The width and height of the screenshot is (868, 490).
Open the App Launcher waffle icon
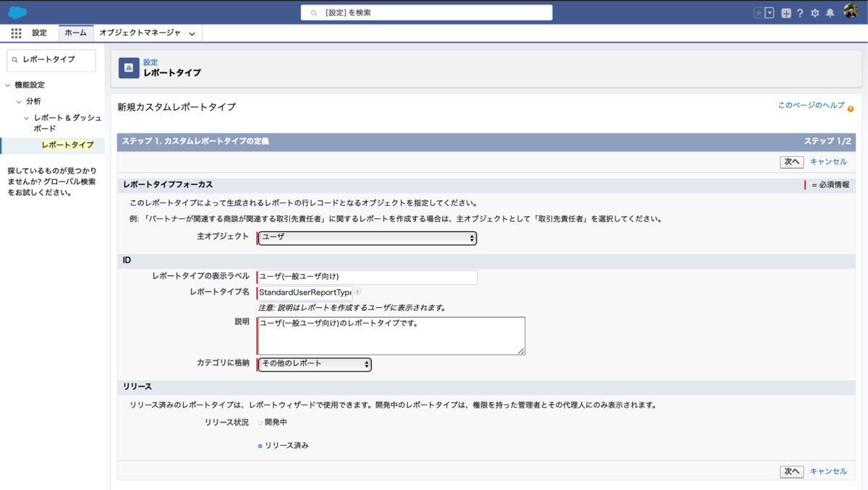15,32
